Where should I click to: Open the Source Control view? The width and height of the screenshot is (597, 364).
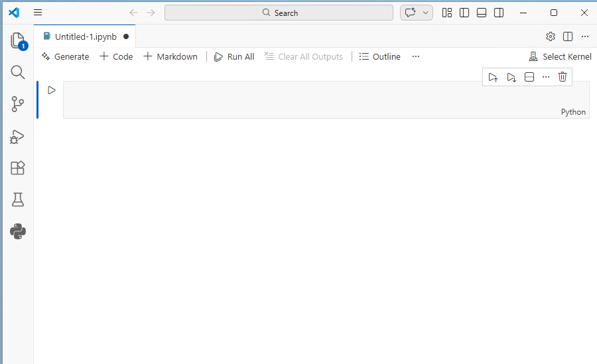pos(18,104)
